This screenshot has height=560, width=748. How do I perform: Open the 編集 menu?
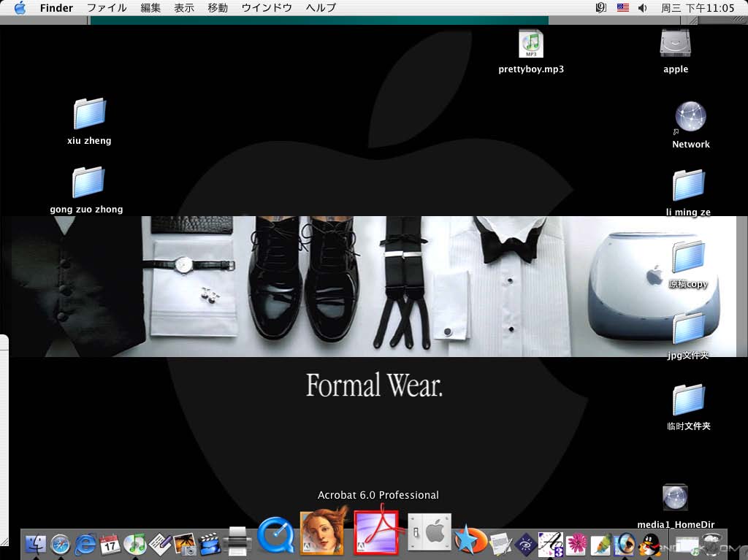click(x=150, y=7)
